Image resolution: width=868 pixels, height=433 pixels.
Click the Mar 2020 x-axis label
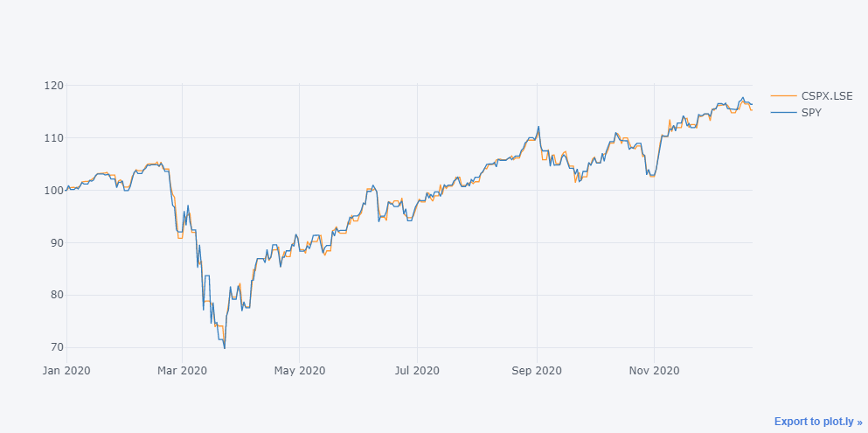(x=182, y=371)
